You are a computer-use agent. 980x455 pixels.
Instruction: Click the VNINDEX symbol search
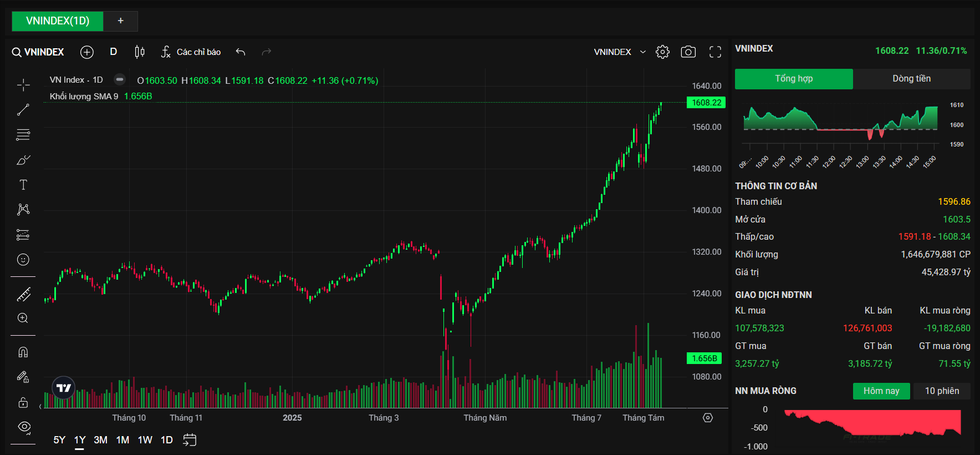(38, 52)
